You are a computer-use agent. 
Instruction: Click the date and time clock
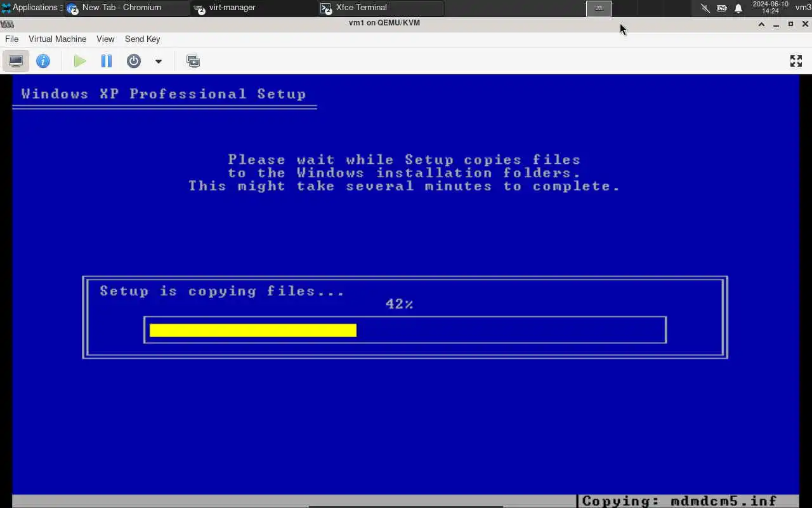click(770, 8)
